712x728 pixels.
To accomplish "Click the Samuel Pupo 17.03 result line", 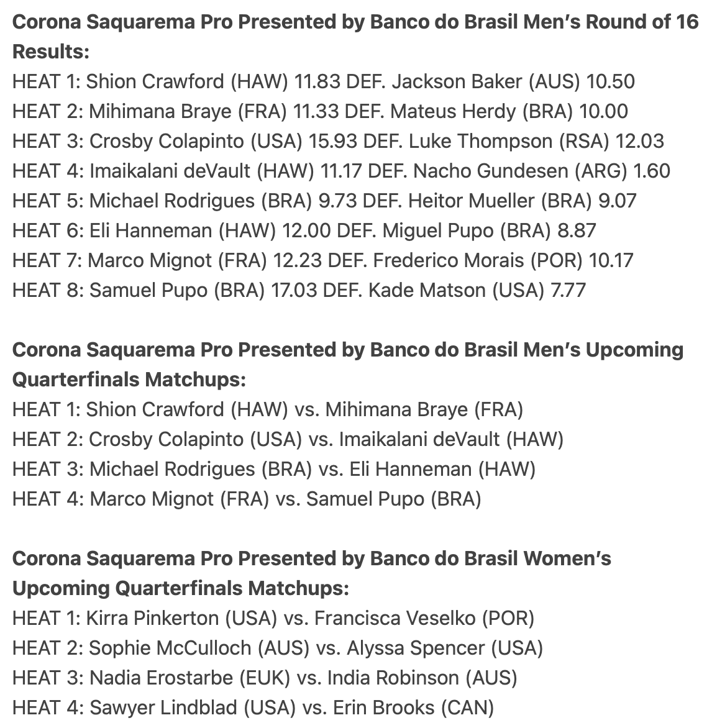I will click(299, 289).
